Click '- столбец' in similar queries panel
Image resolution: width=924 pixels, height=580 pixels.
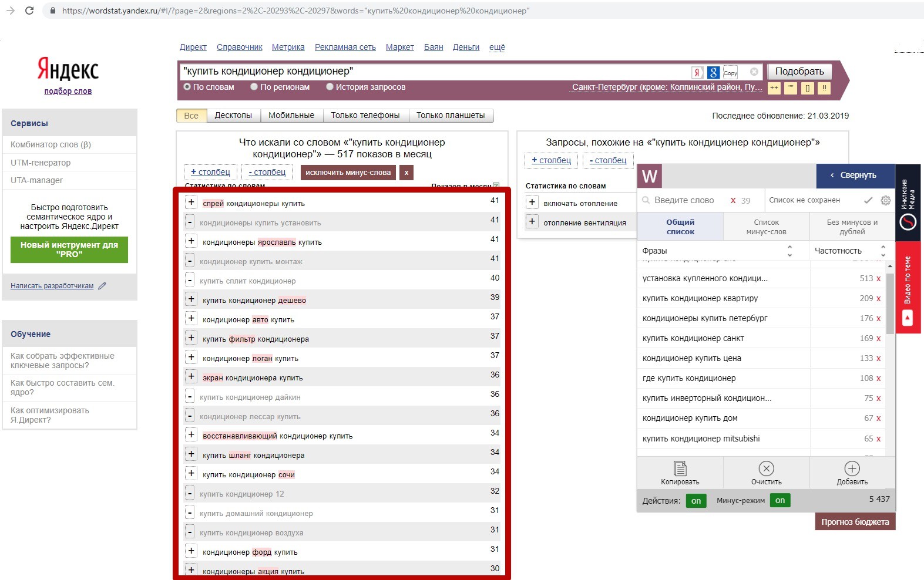click(x=608, y=160)
